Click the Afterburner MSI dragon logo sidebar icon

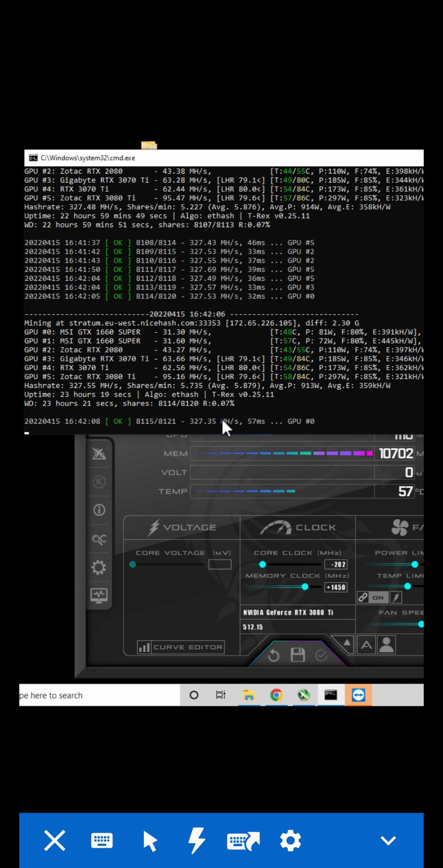pos(99,453)
